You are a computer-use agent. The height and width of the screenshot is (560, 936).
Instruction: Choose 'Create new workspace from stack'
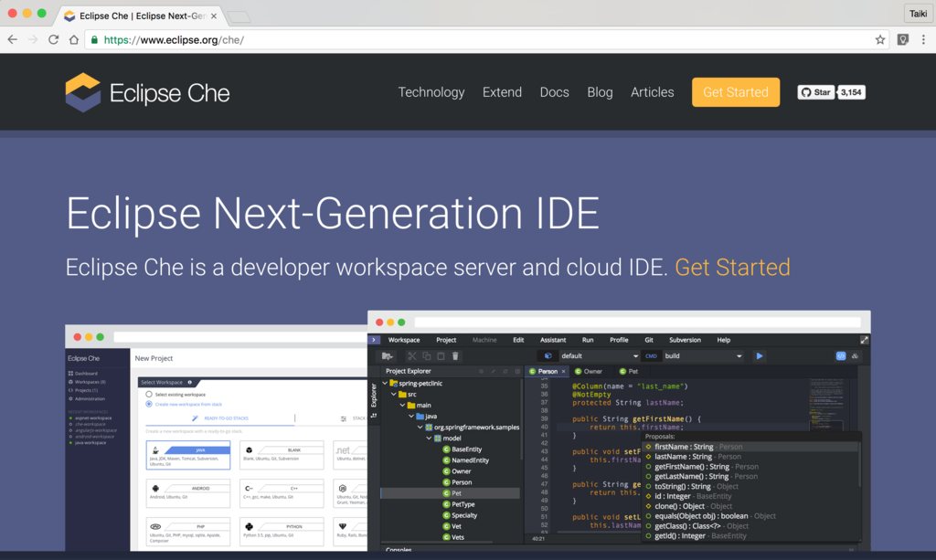(x=149, y=405)
